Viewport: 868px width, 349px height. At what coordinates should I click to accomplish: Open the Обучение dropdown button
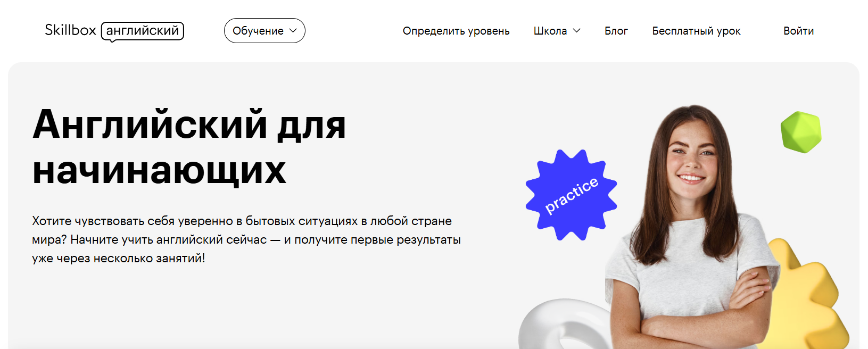point(264,31)
